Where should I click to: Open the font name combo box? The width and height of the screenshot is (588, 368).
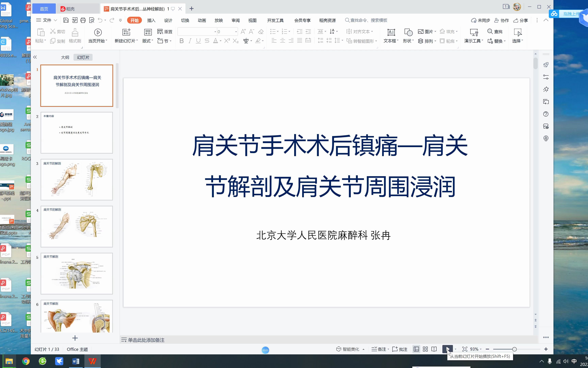pos(197,31)
